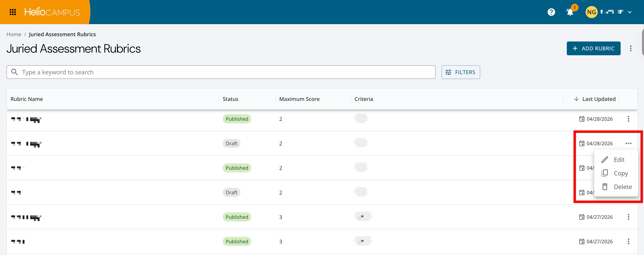Focus the keyword search field

(221, 72)
